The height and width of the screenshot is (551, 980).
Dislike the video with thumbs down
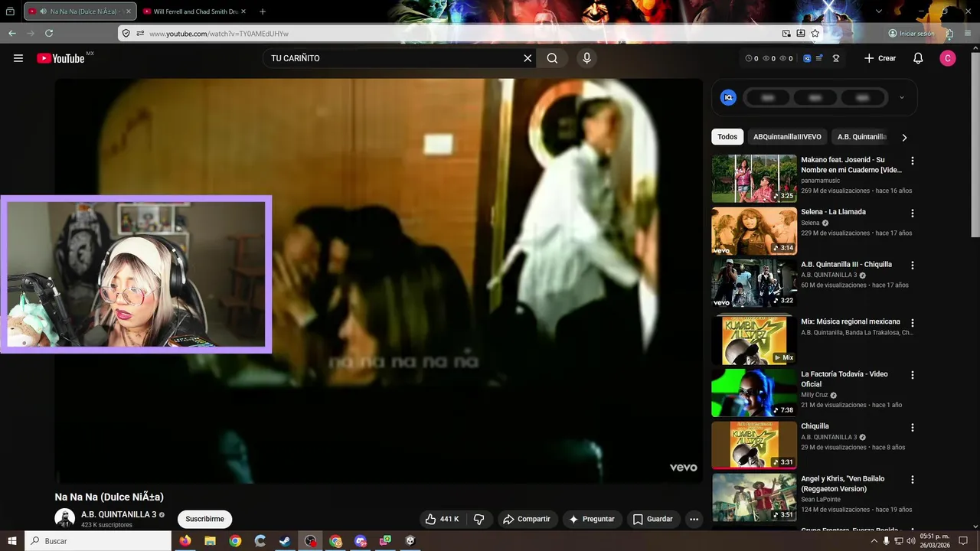(479, 519)
